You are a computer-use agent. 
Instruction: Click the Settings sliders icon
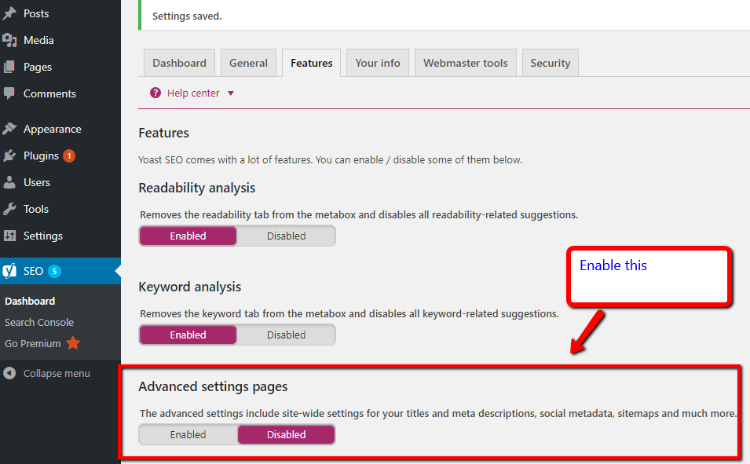9,235
